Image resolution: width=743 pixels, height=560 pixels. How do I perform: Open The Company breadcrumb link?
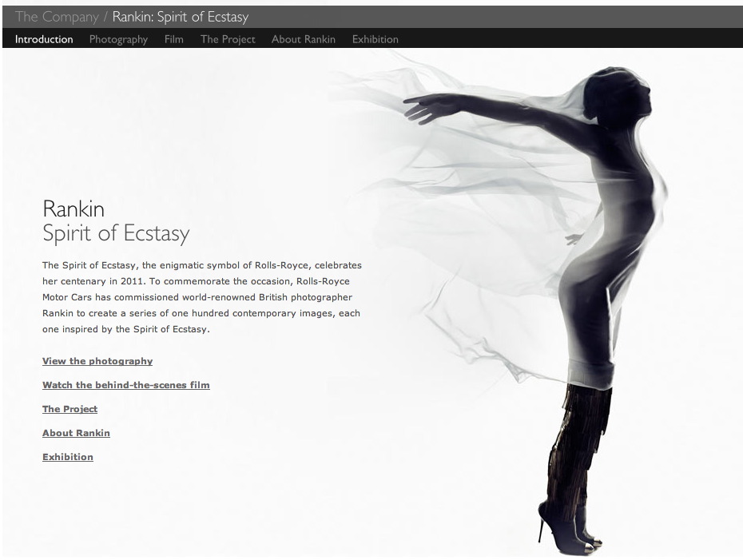(57, 17)
